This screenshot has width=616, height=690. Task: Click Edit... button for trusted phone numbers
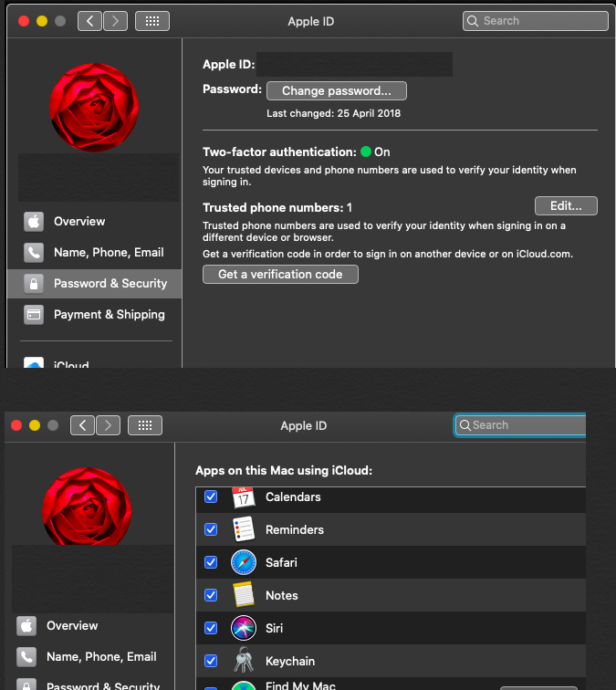coord(566,206)
